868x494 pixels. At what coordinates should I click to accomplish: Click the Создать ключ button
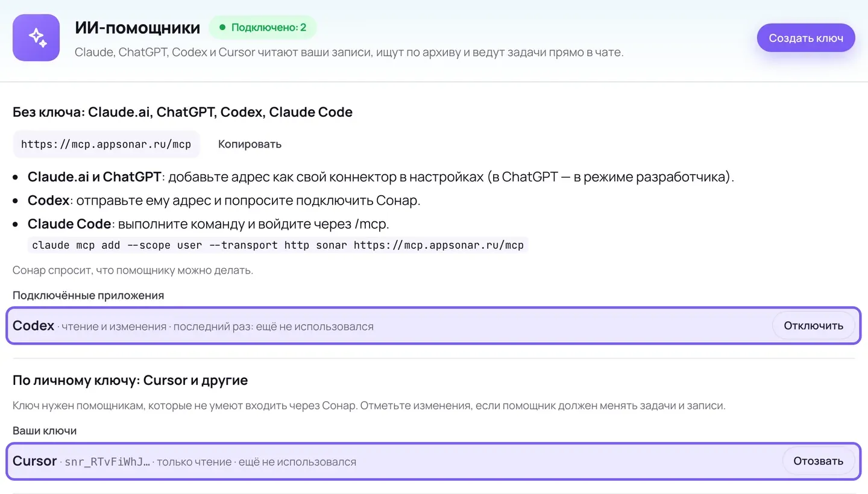click(x=806, y=38)
